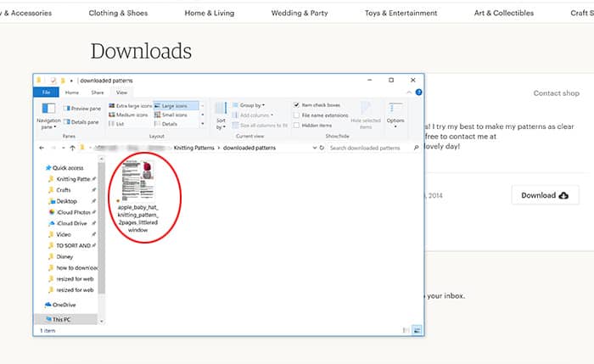
Task: Switch to the View ribbon tab
Action: click(121, 92)
